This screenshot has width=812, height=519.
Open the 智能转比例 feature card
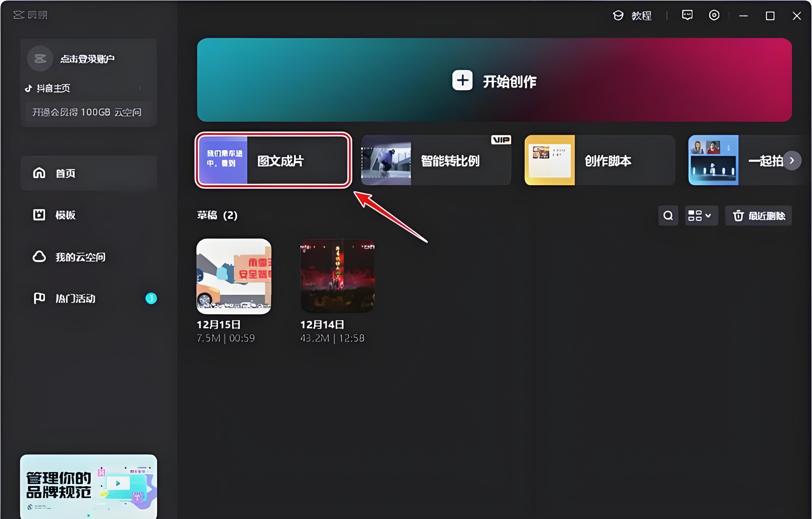click(x=436, y=160)
